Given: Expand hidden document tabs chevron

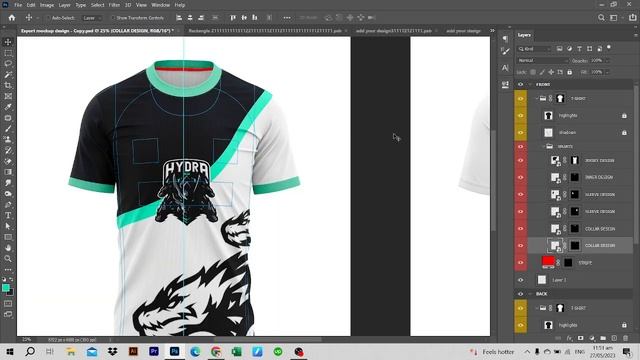Looking at the screenshot, I should (x=492, y=31).
